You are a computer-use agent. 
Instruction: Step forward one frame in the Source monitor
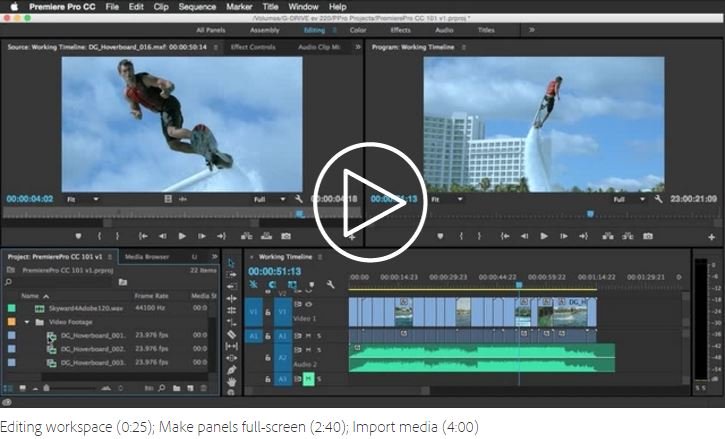202,236
